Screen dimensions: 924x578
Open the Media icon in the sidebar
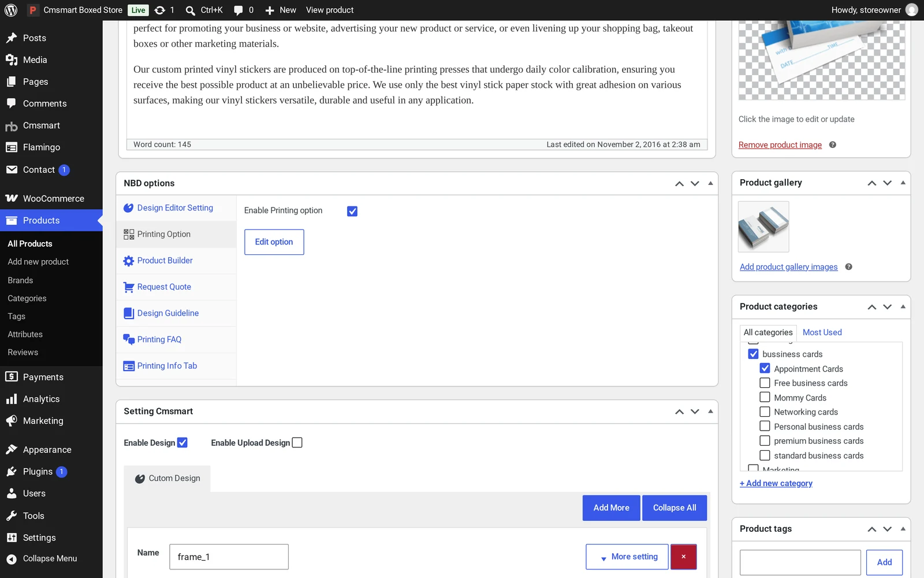[12, 60]
